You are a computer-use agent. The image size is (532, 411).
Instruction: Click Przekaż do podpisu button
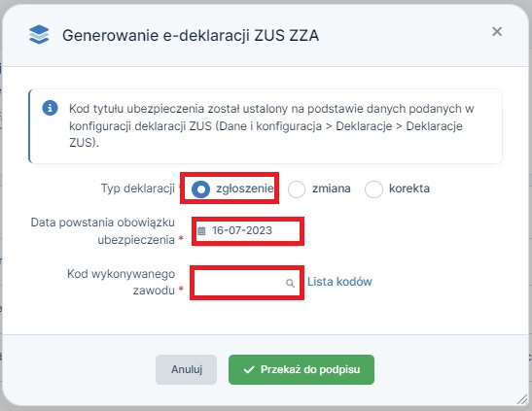[x=301, y=369]
